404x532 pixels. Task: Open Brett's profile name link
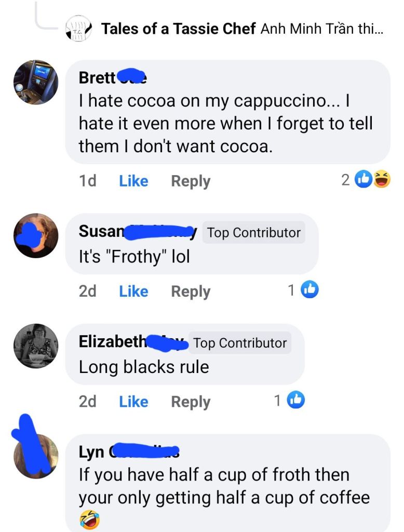click(113, 77)
